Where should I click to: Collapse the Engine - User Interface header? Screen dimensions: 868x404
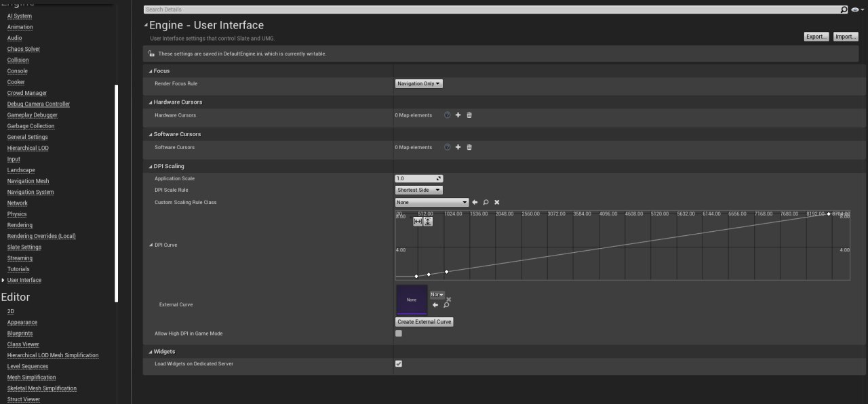pos(145,25)
